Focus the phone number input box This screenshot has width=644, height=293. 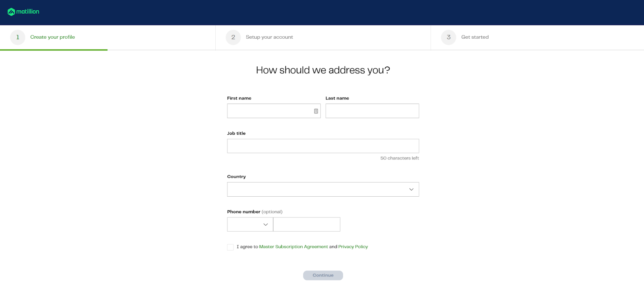307,224
